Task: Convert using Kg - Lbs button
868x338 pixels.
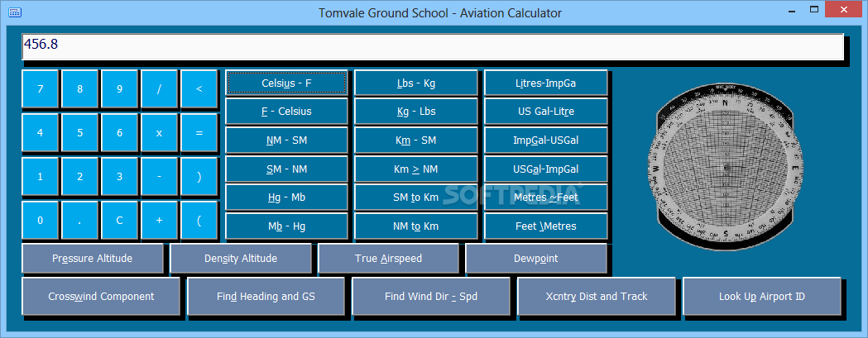Action: (416, 112)
